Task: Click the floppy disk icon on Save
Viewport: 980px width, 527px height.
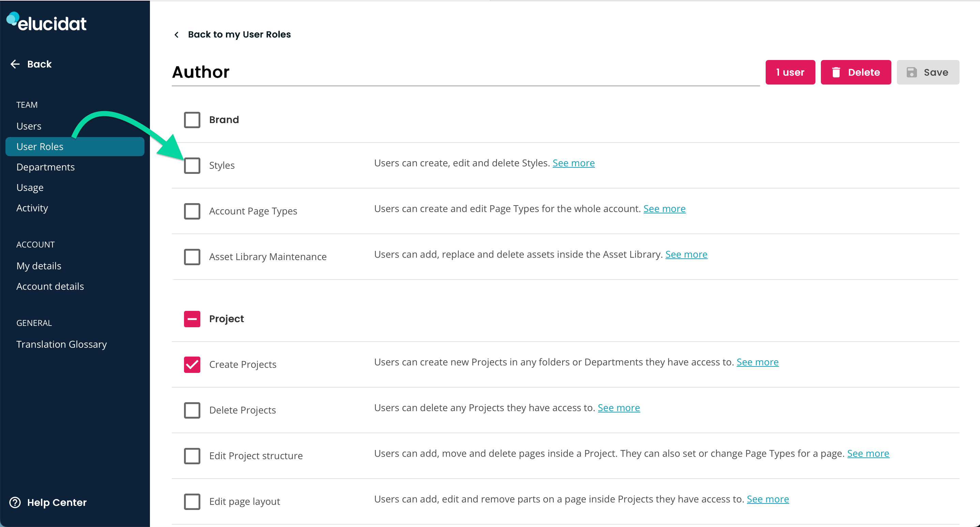Action: [x=912, y=72]
